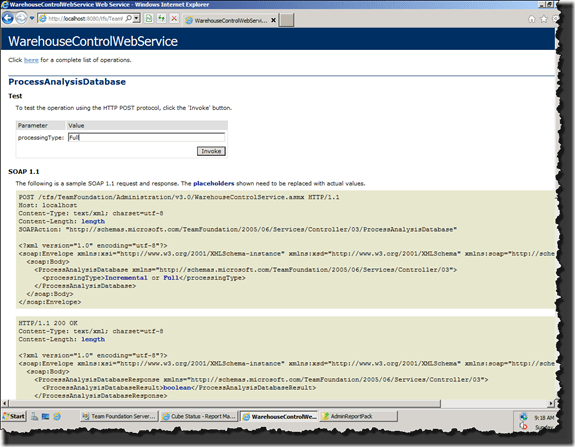Switch to AdminReportPack taskbar item
The width and height of the screenshot is (575, 447).
[x=359, y=416]
